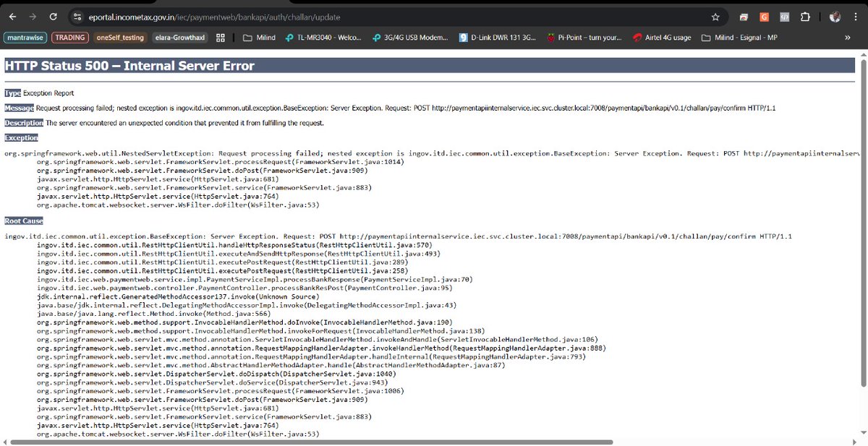Click the 'Description' label

tap(24, 123)
